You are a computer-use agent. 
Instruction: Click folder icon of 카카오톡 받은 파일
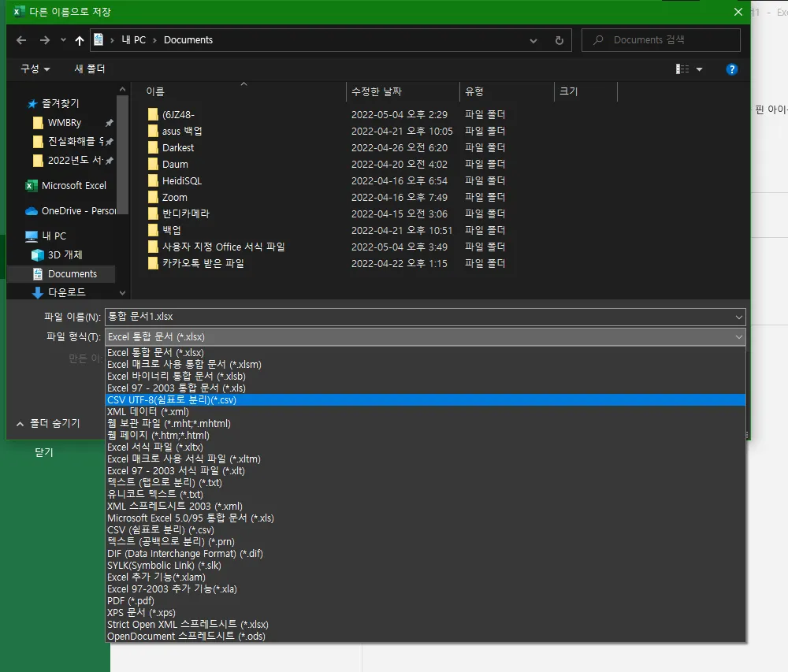click(x=153, y=263)
